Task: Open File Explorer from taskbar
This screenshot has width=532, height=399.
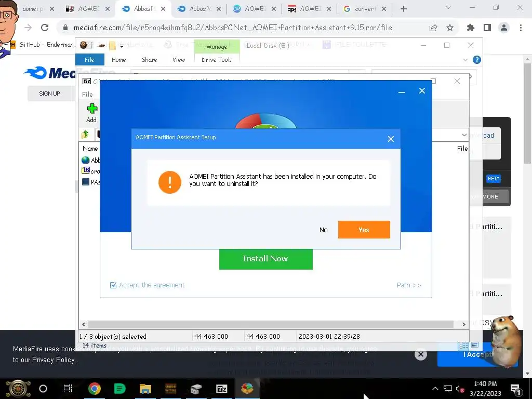Action: tap(145, 389)
